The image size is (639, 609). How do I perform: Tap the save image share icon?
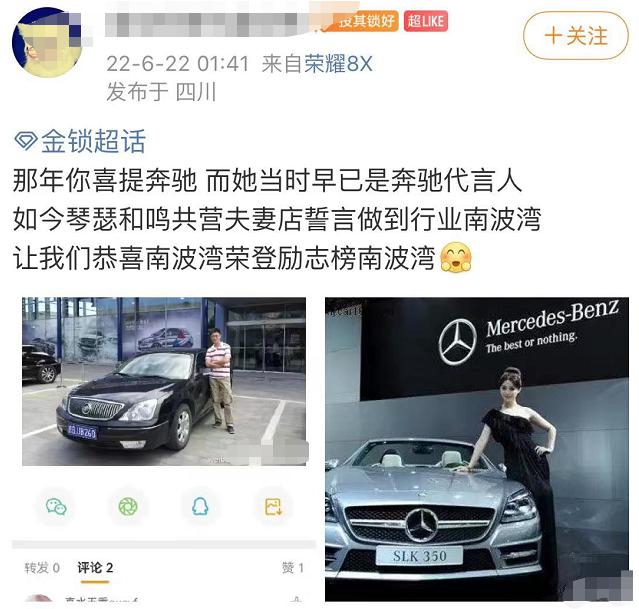[273, 507]
